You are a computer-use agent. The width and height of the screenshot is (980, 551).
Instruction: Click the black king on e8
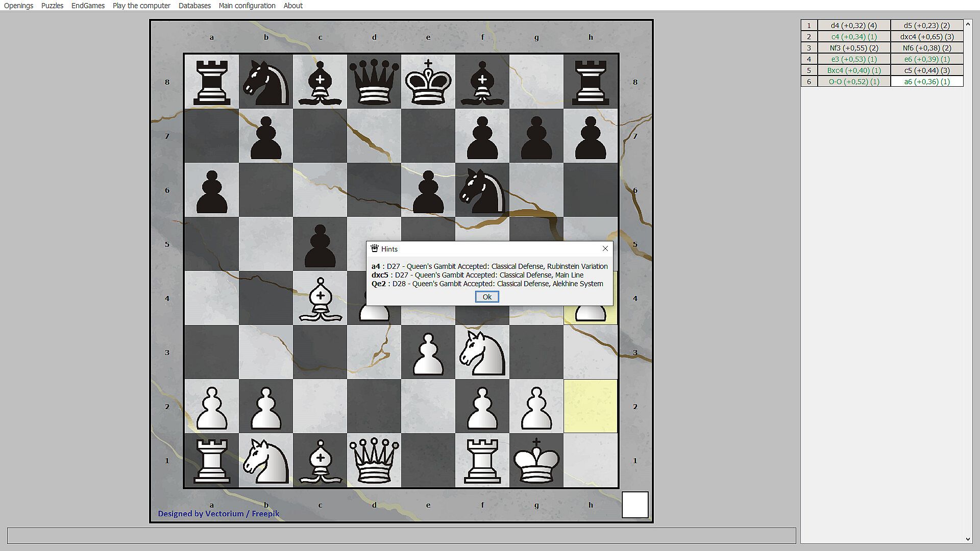(428, 82)
